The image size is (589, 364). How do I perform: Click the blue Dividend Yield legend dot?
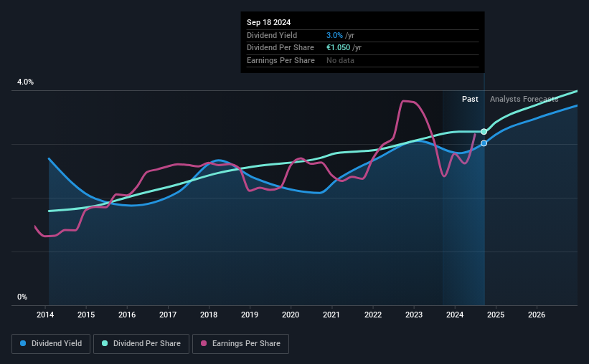pyautogui.click(x=23, y=343)
